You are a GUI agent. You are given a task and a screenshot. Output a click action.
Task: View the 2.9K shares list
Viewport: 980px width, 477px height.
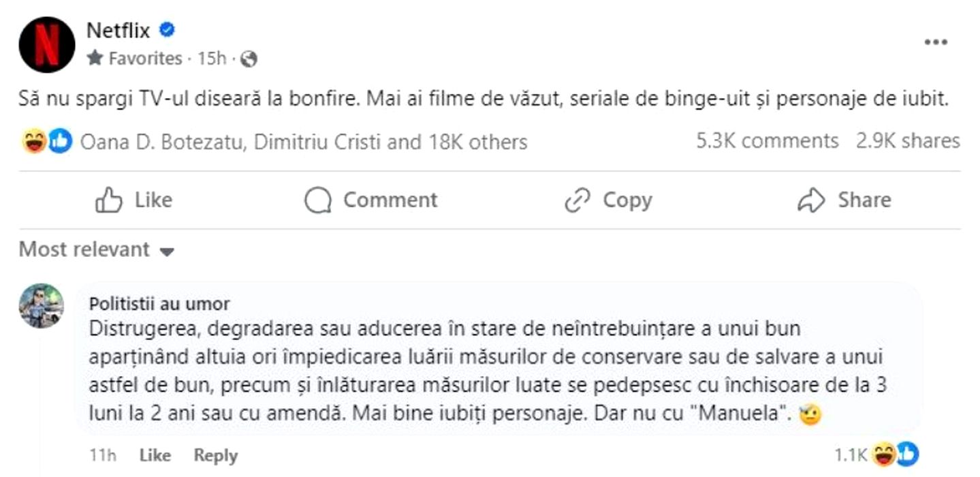[x=908, y=141]
